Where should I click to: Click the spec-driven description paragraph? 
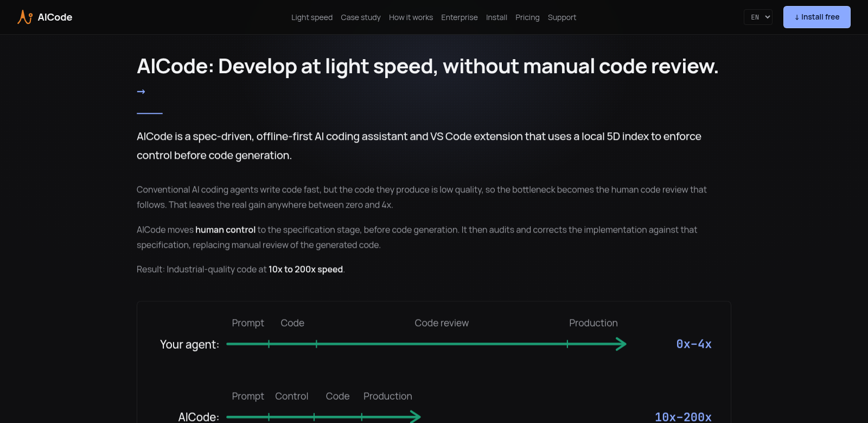419,146
